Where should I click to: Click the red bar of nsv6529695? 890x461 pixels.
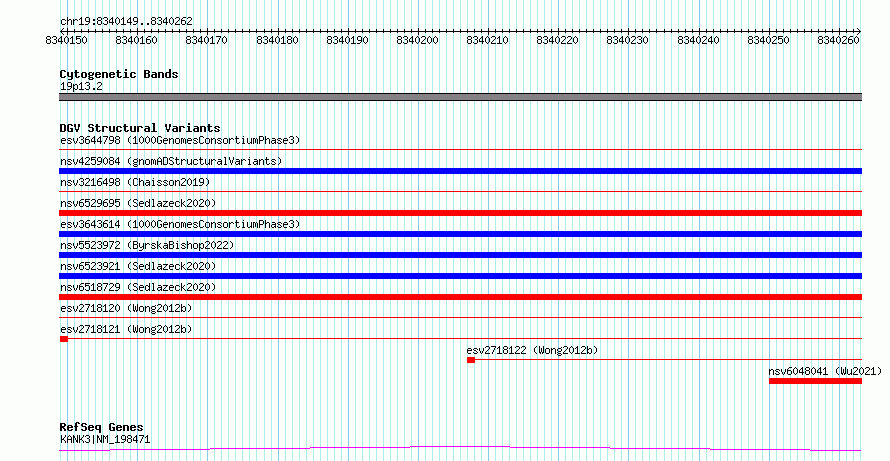click(460, 213)
